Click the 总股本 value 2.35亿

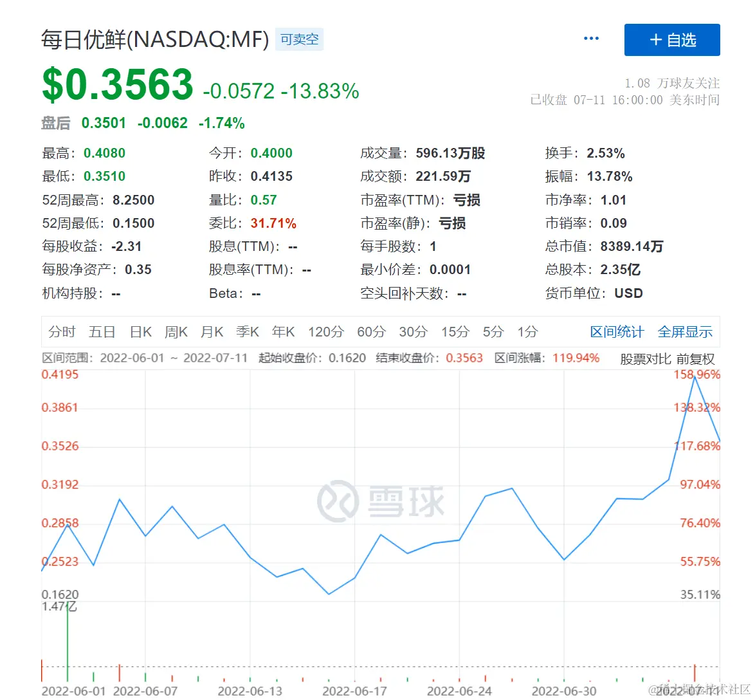620,270
